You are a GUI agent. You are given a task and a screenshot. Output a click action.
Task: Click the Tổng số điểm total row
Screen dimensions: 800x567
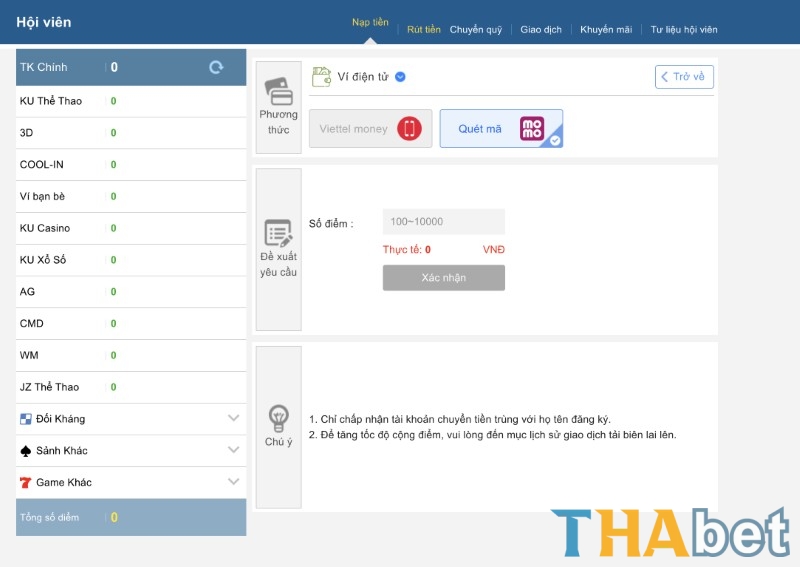point(131,517)
